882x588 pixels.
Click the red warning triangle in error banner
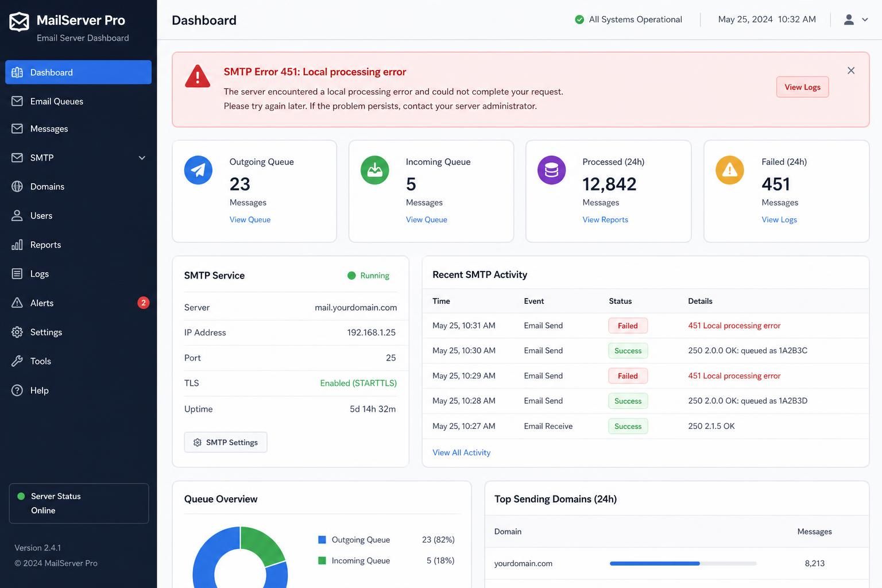coord(198,76)
